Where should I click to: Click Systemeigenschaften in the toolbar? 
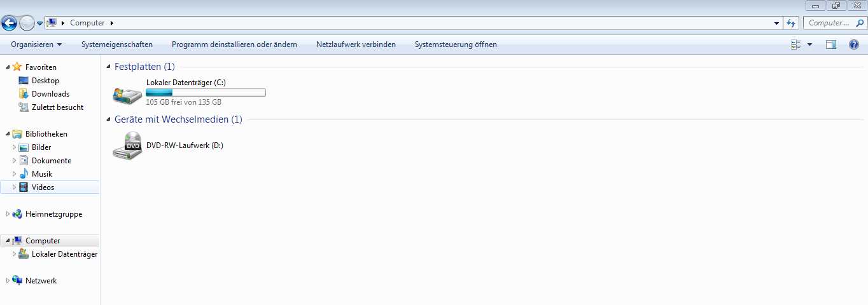click(x=117, y=44)
